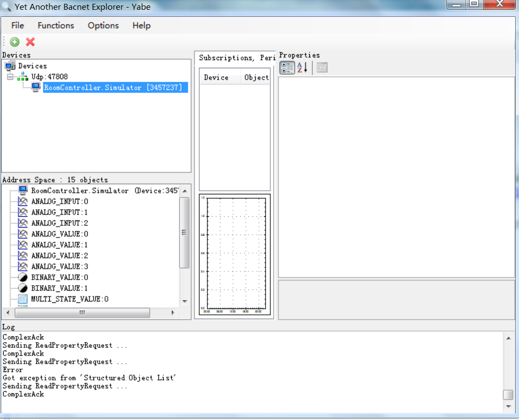Click the Devices root node icon
Viewport: 519px width, 420px height.
[10, 66]
